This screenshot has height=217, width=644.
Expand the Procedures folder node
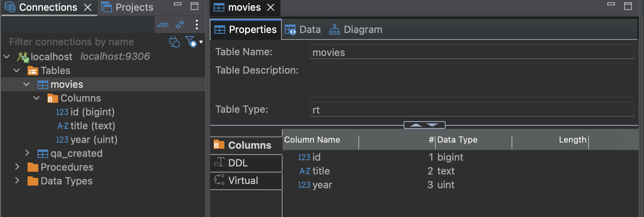click(17, 167)
